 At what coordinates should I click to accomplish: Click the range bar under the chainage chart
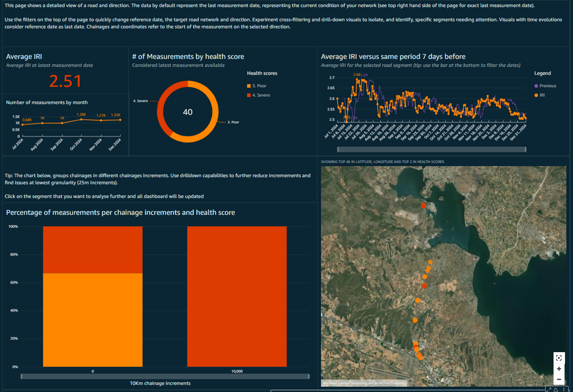pyautogui.click(x=165, y=376)
